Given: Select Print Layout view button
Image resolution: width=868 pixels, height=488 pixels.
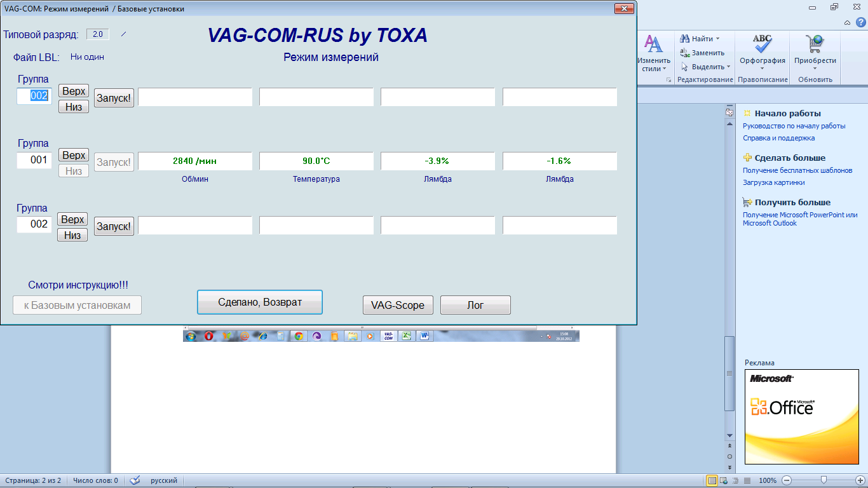Looking at the screenshot, I should coord(712,480).
